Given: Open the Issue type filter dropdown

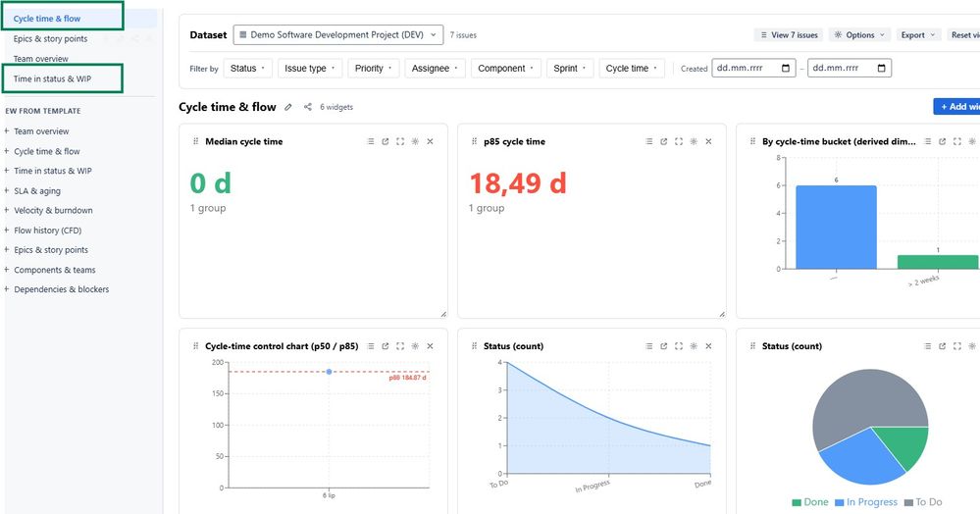Looking at the screenshot, I should pos(310,68).
